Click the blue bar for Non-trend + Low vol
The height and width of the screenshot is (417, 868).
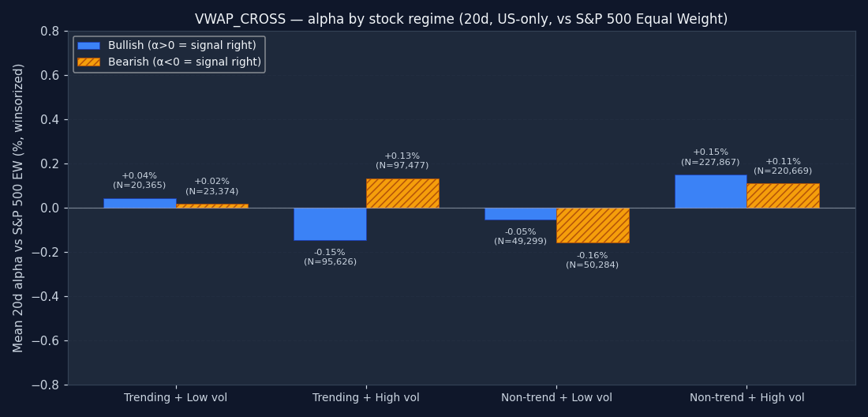pos(520,214)
